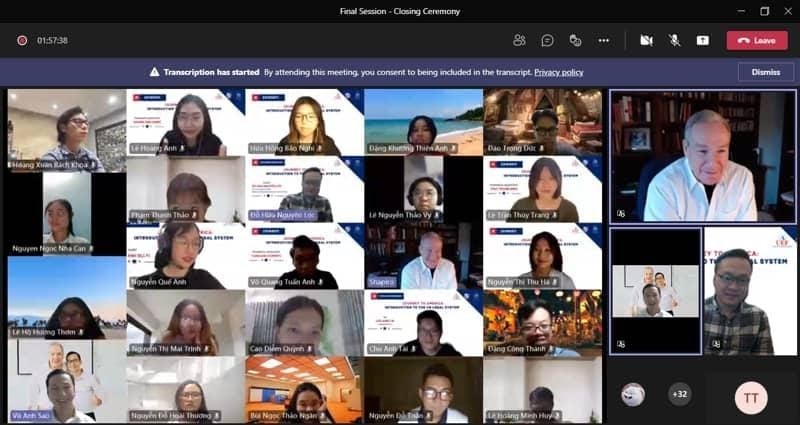Open the Privacy policy link

point(559,72)
